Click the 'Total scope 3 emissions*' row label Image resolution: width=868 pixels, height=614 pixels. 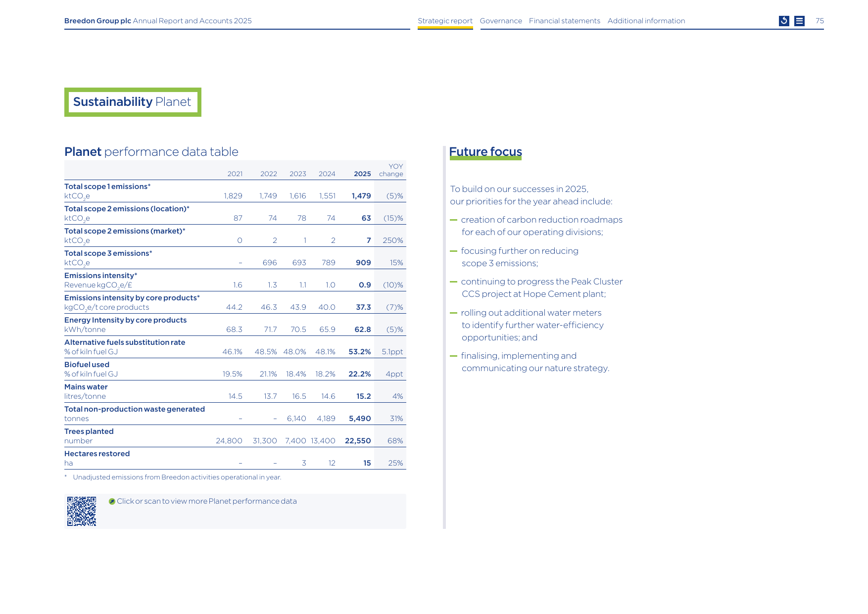pos(108,253)
